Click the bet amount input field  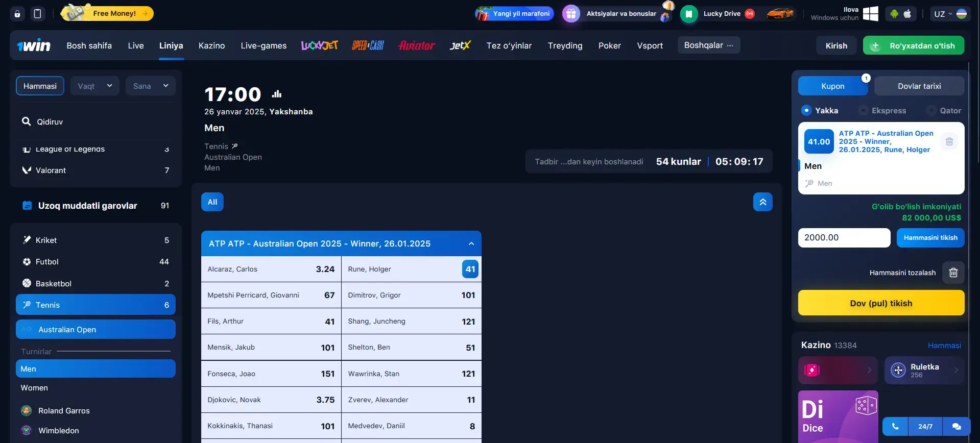click(x=844, y=237)
